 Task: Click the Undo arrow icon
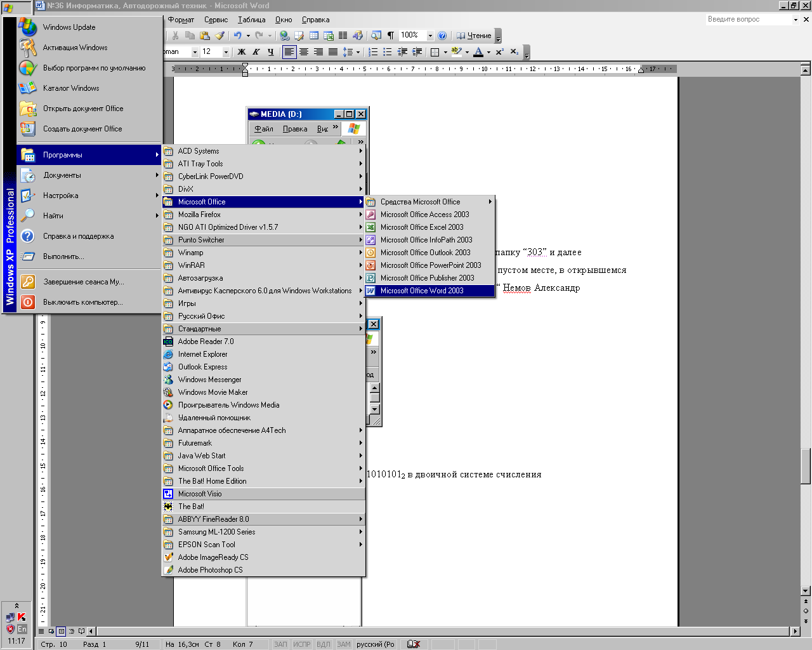coord(237,36)
